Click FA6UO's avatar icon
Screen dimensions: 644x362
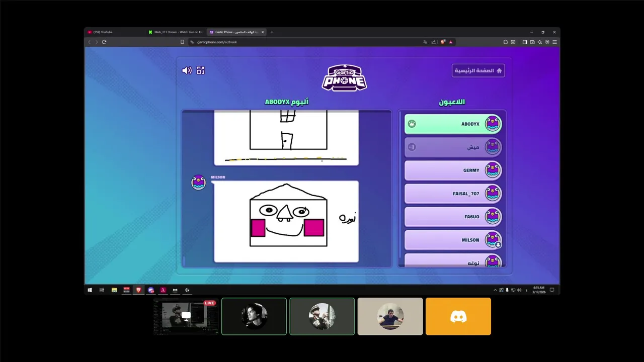coord(493,217)
